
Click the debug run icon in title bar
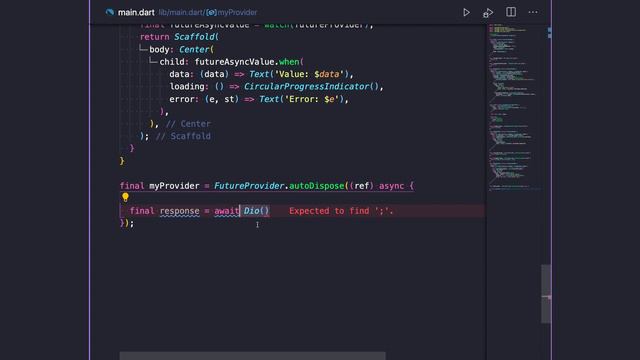point(488,13)
